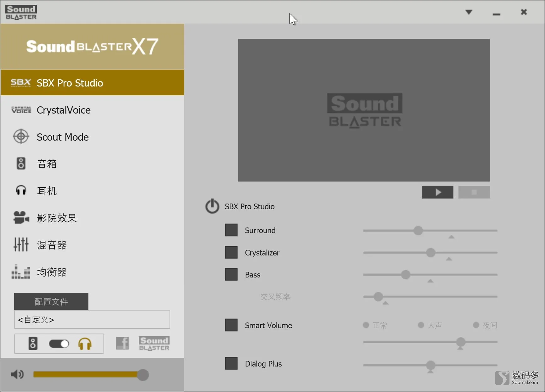
Task: Open the 配置文件 profile button
Action: click(x=51, y=301)
